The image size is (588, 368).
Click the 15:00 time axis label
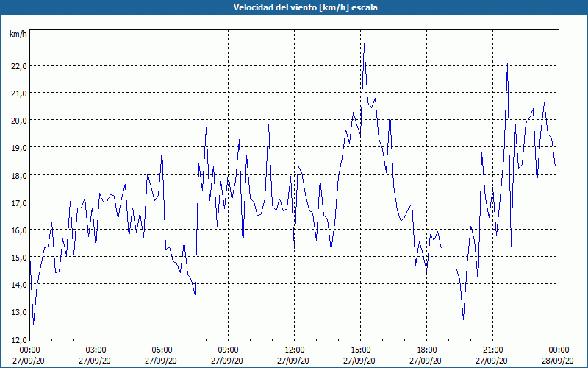click(x=360, y=350)
